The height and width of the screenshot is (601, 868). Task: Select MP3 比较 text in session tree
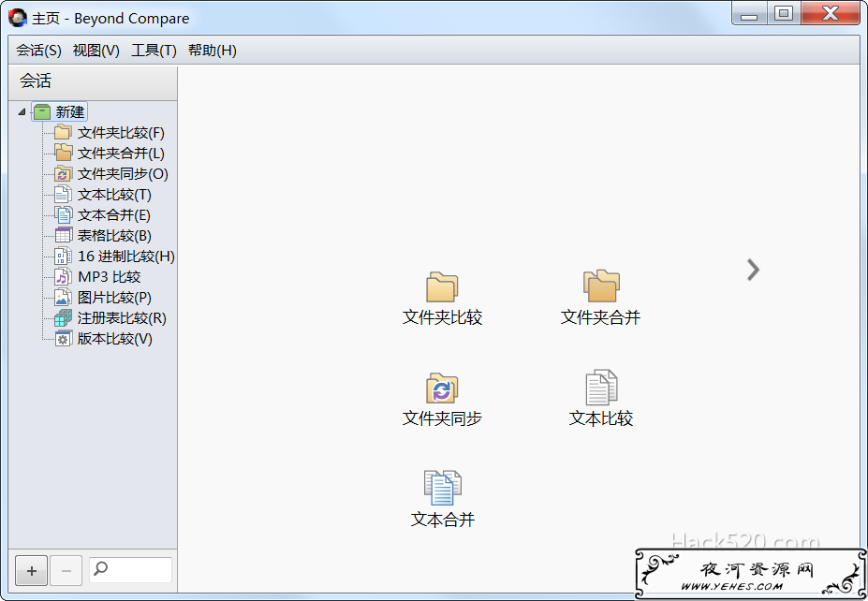tap(109, 277)
